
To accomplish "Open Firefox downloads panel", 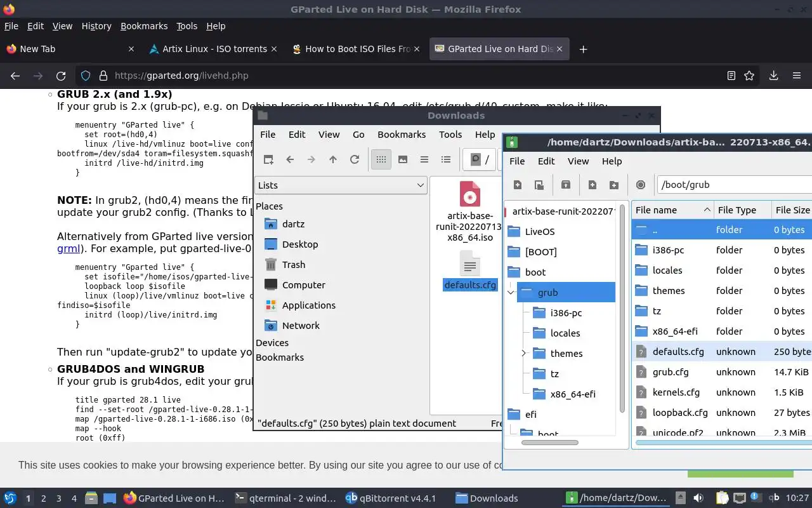I will [773, 76].
